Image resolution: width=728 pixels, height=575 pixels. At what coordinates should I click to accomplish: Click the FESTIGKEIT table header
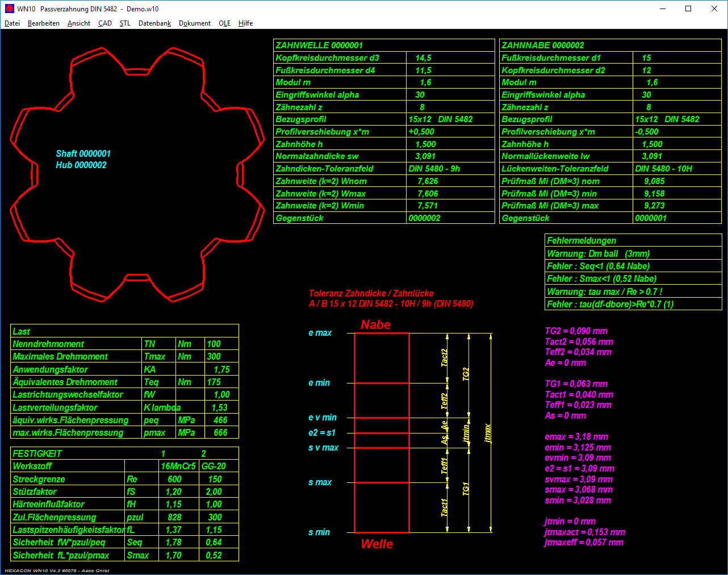click(37, 453)
